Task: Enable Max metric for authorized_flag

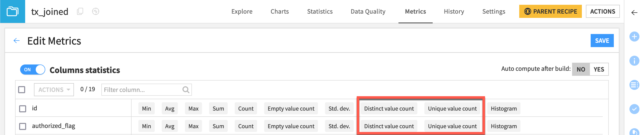Action: [193, 126]
